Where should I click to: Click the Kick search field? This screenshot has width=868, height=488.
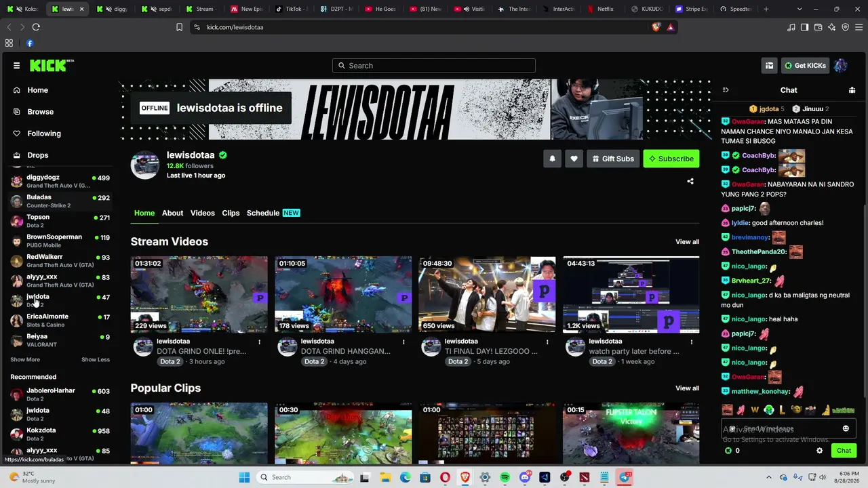coord(434,66)
